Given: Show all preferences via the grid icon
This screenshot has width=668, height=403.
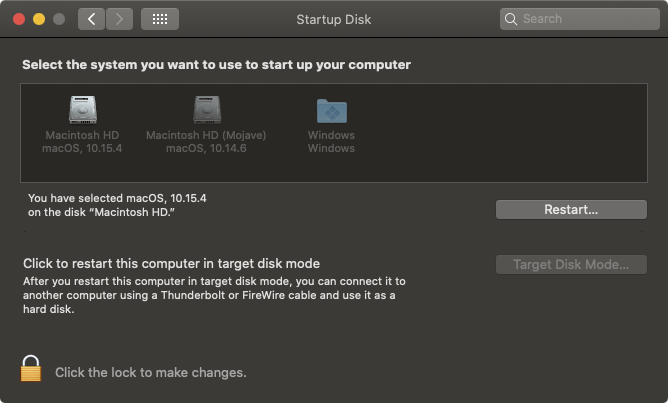Looking at the screenshot, I should [160, 19].
